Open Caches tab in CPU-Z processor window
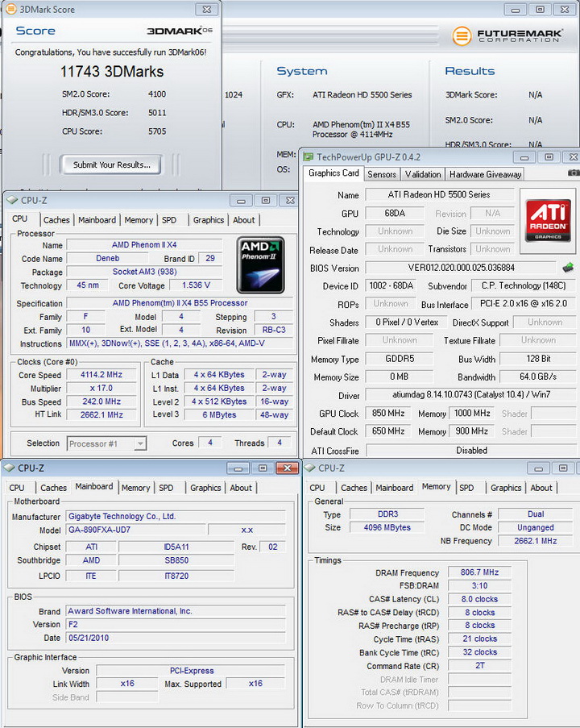Screen dimensions: 580x728 [x=56, y=220]
